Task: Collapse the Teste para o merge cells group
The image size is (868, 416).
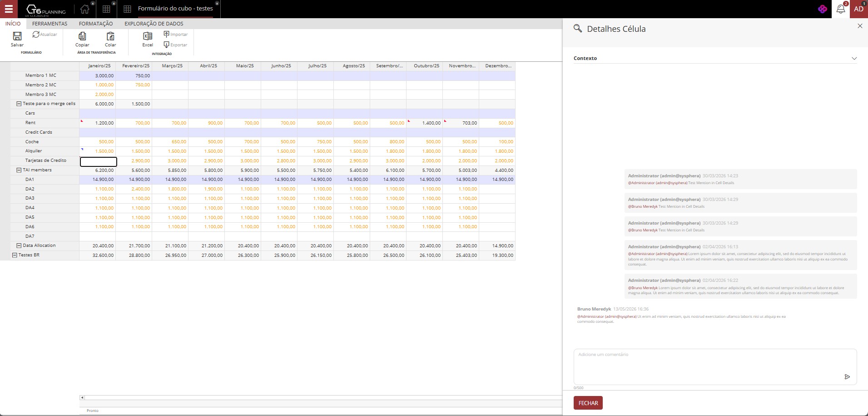Action: tap(19, 104)
